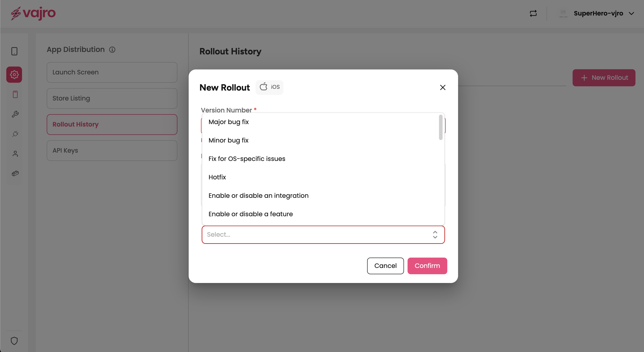Open the wrench tools sidebar icon
This screenshot has width=644, height=352.
point(15,114)
